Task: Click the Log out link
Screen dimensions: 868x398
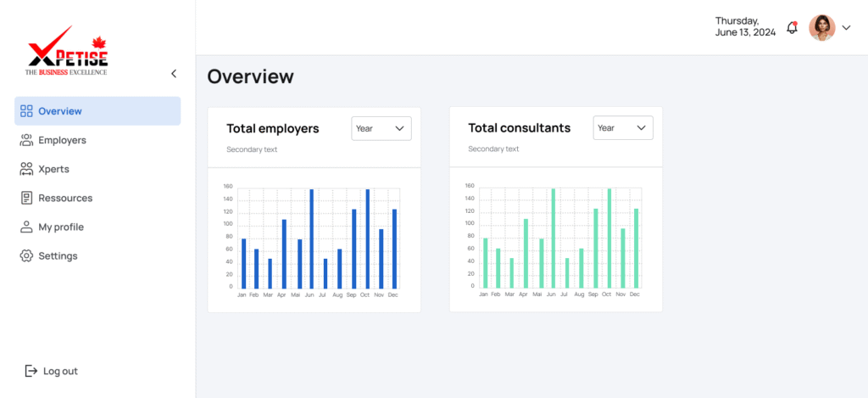Action: 60,371
